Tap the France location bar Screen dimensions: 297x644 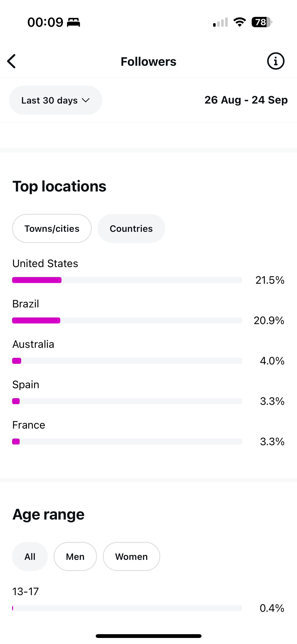(127, 441)
